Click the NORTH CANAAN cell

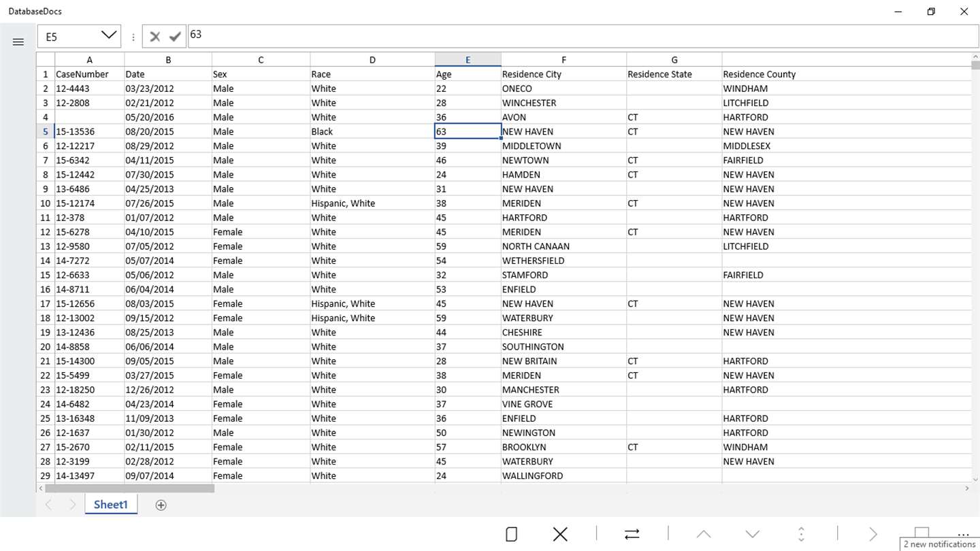(x=563, y=246)
